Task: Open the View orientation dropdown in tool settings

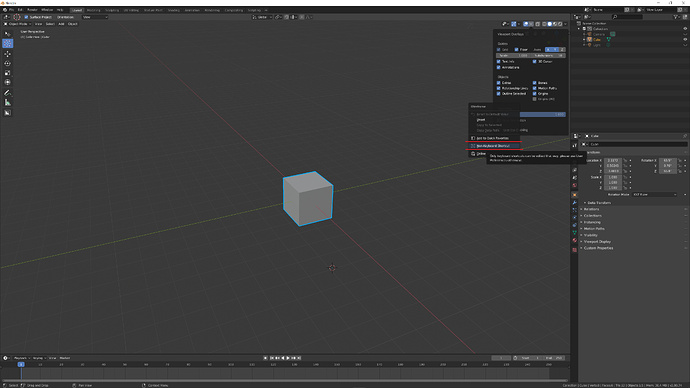Action: (x=95, y=17)
